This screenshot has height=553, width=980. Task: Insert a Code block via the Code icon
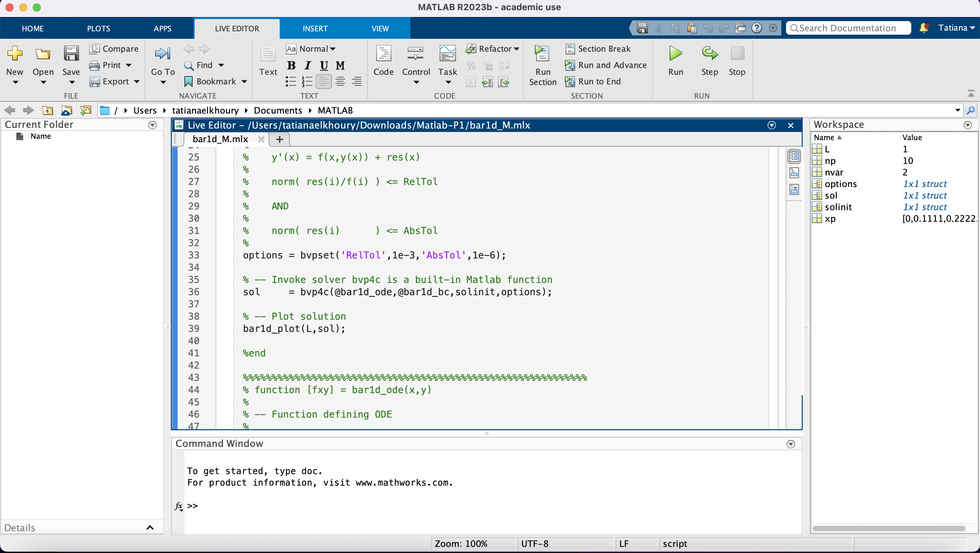(383, 54)
